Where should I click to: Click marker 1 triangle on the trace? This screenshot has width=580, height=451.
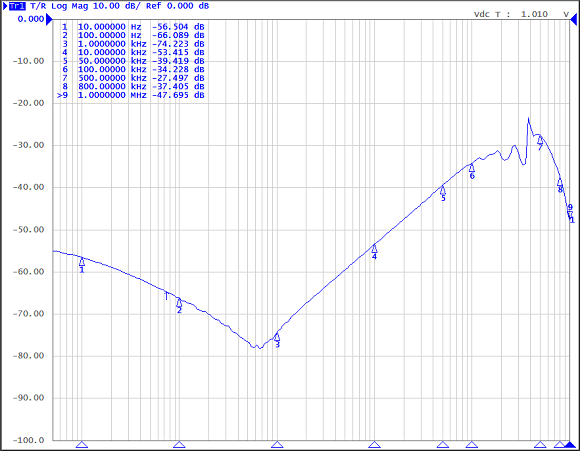pos(82,262)
